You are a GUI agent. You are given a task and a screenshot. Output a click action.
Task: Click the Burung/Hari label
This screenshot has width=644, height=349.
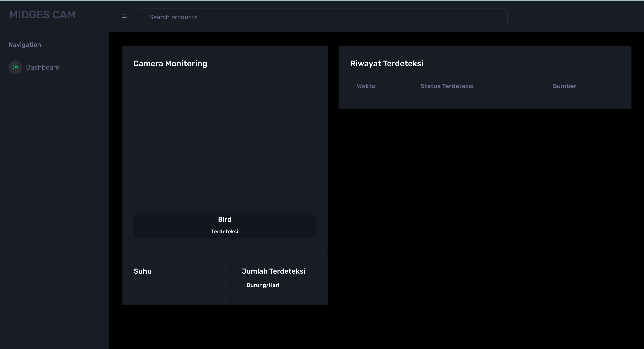pyautogui.click(x=263, y=285)
